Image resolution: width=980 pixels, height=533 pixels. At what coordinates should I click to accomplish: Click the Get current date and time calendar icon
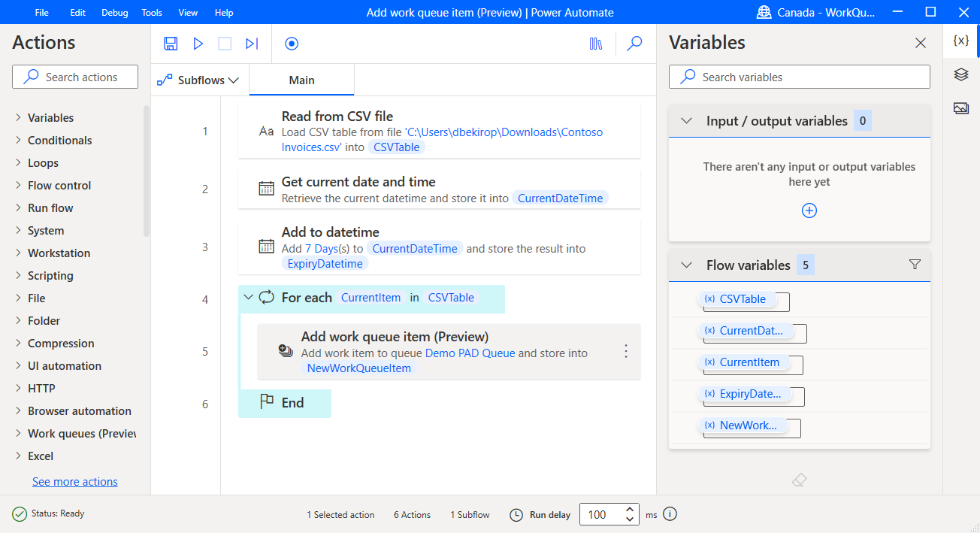pyautogui.click(x=266, y=189)
